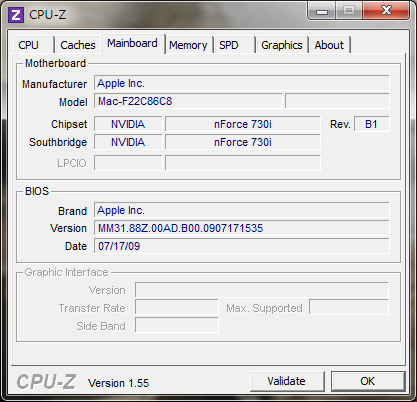Viewport: 417px width, 402px height.
Task: Click the first empty LPCIO field
Action: coord(128,163)
